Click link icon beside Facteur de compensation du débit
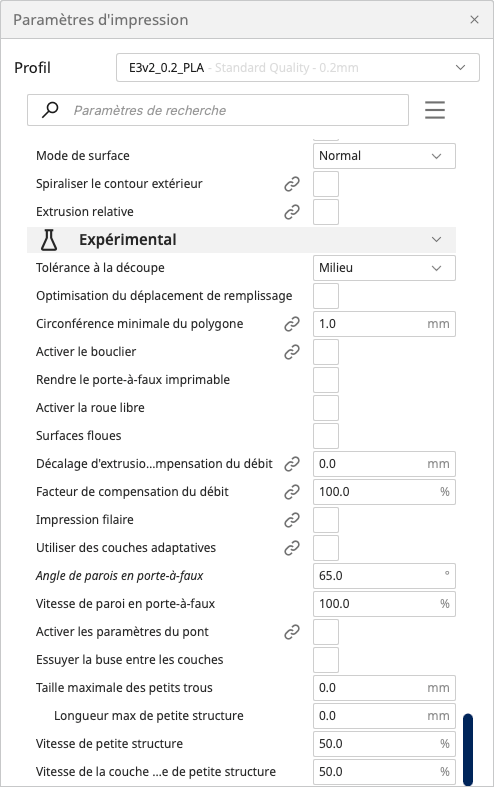The image size is (494, 787). tap(292, 492)
